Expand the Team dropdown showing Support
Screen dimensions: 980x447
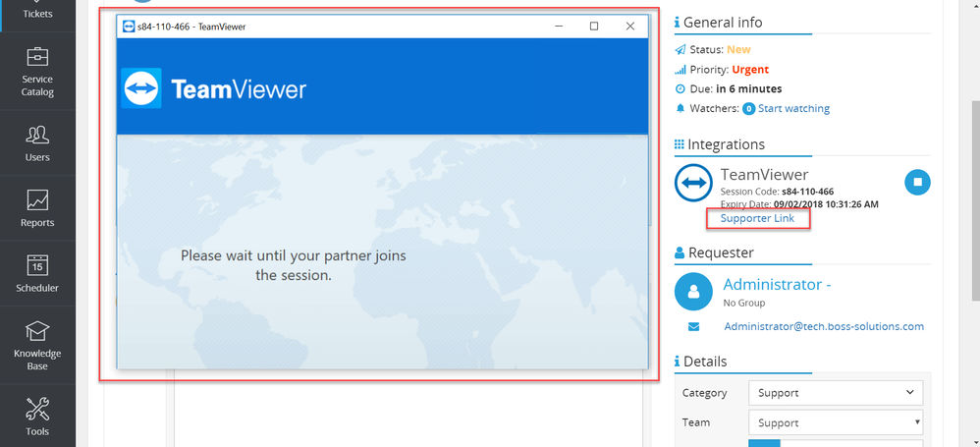(x=836, y=422)
